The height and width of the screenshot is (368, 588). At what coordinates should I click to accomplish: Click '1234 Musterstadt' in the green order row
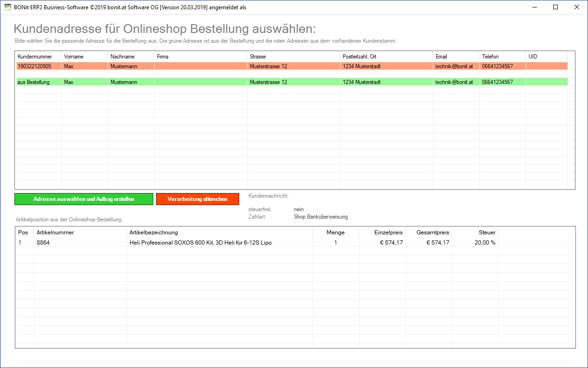pyautogui.click(x=362, y=82)
